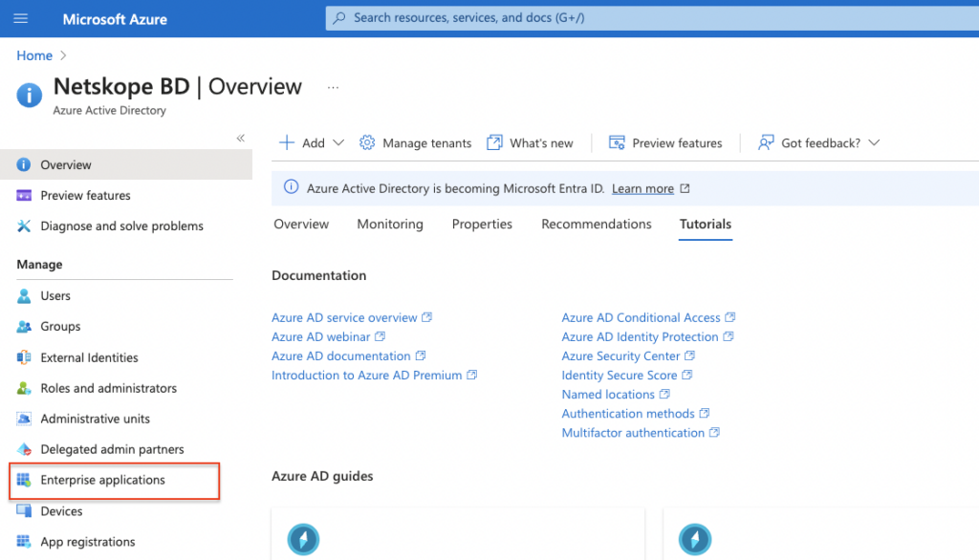Click the breadcrumb chevron after Home
This screenshot has width=979, height=560.
[x=63, y=55]
